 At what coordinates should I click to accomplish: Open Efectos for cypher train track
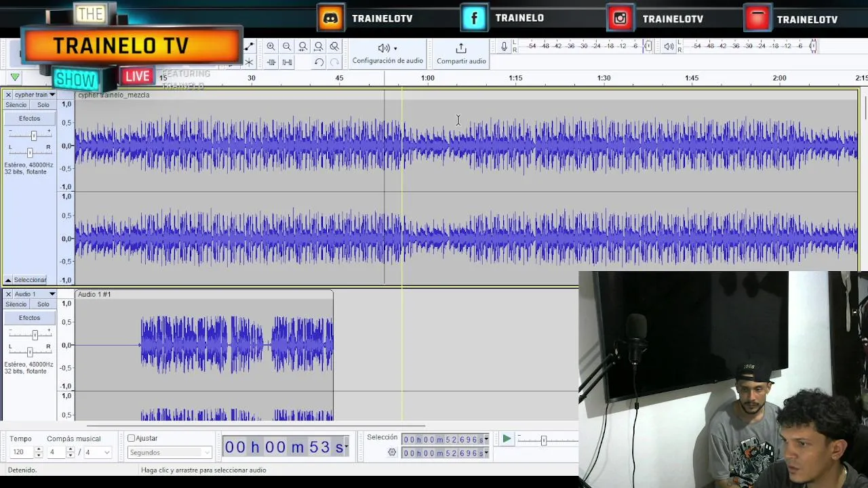coord(29,119)
